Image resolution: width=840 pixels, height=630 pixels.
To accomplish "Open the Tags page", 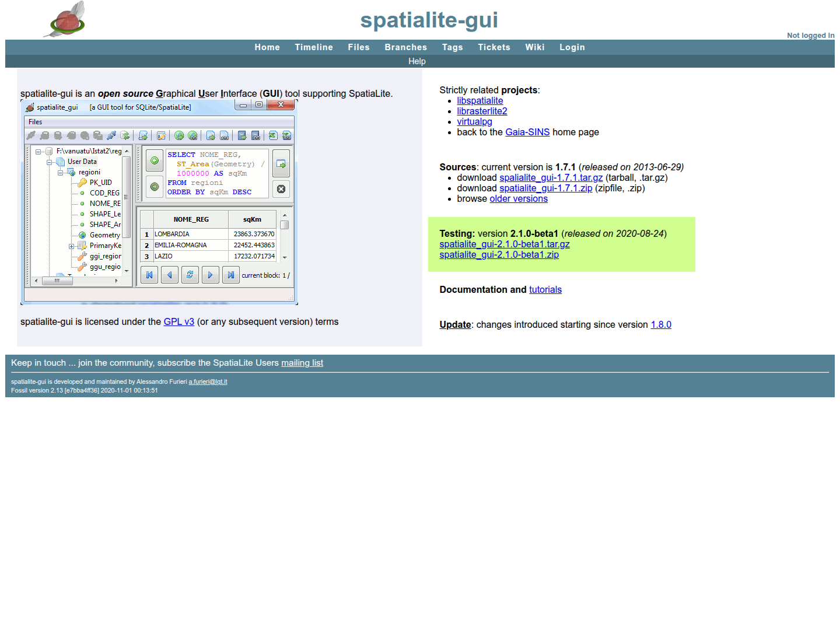I will [453, 47].
